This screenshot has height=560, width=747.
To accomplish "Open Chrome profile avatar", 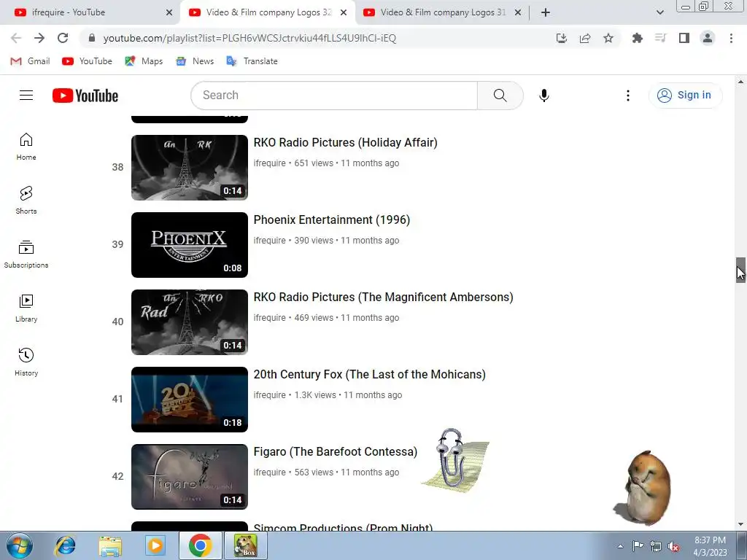I will 708,38.
